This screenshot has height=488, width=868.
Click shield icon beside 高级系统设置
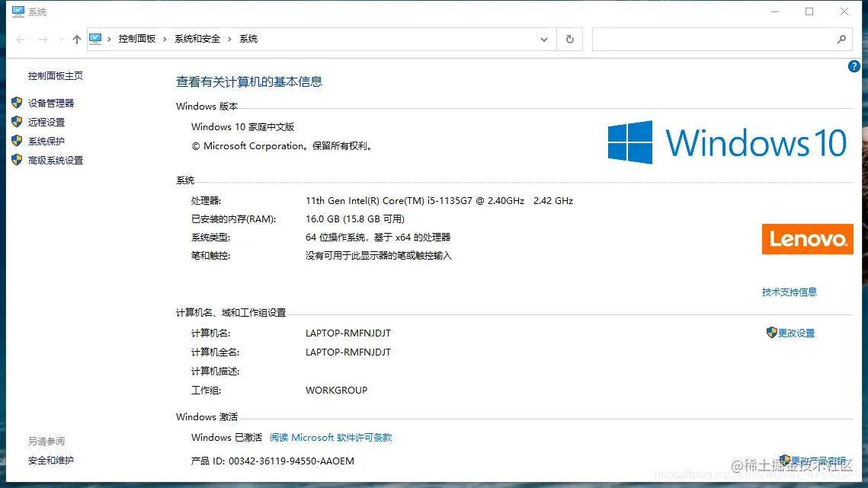pos(17,160)
